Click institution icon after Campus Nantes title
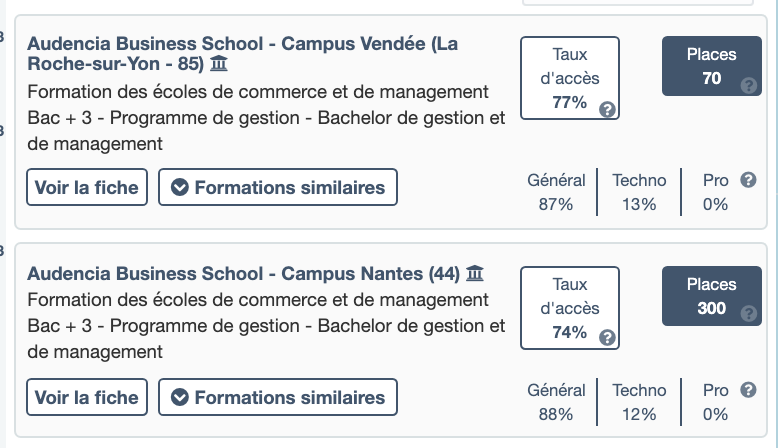This screenshot has height=448, width=778. (x=475, y=273)
